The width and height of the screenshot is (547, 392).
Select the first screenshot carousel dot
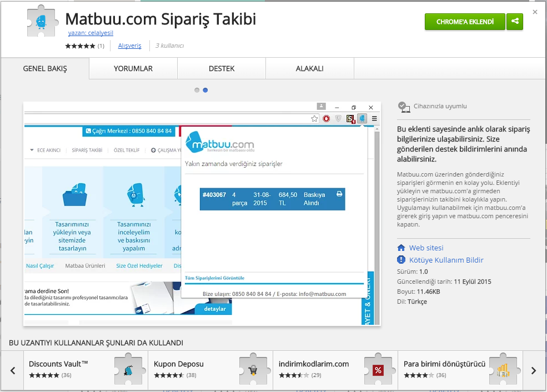coord(197,90)
